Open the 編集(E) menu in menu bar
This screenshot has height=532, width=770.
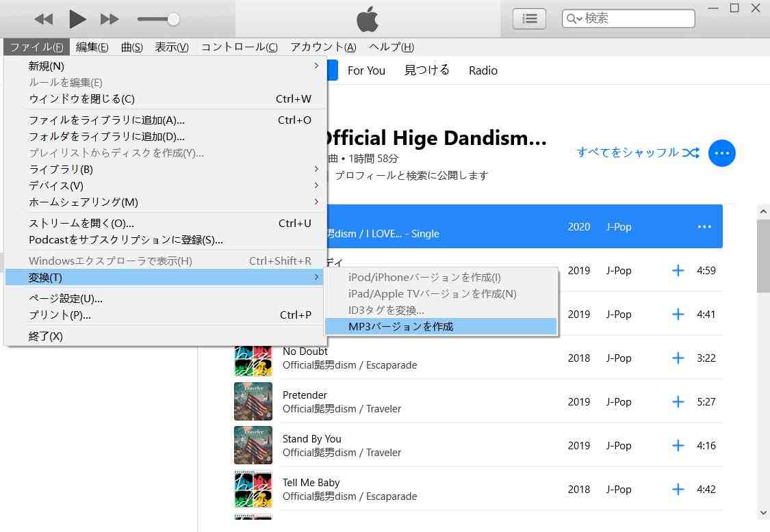point(92,47)
